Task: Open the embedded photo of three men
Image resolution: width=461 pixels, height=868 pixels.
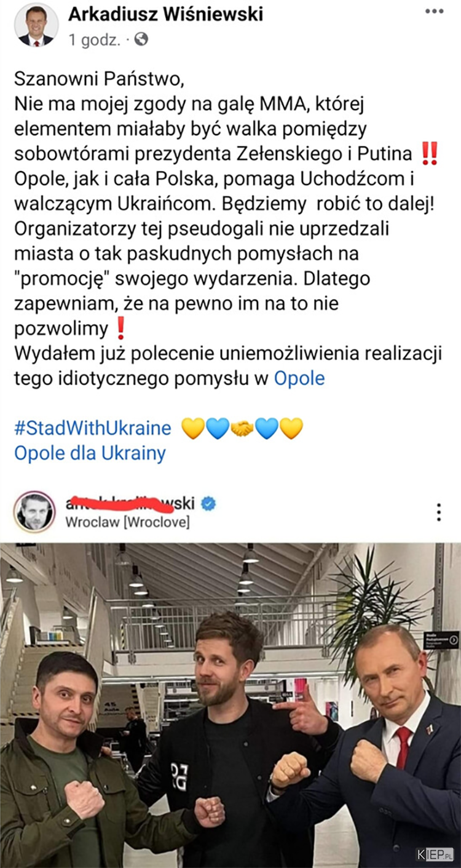Action: tap(230, 705)
